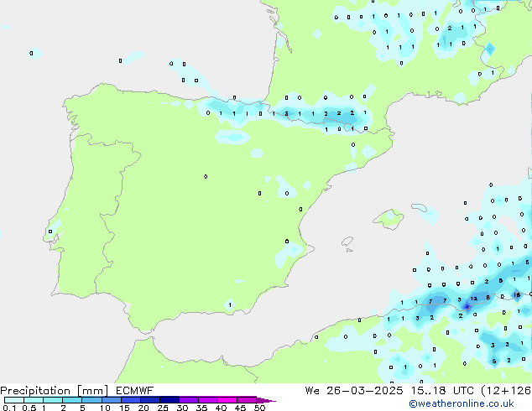Screen dimensions: 532x411
Task: Select the 0.5–1 mm legend color box
Action: (x=34, y=400)
